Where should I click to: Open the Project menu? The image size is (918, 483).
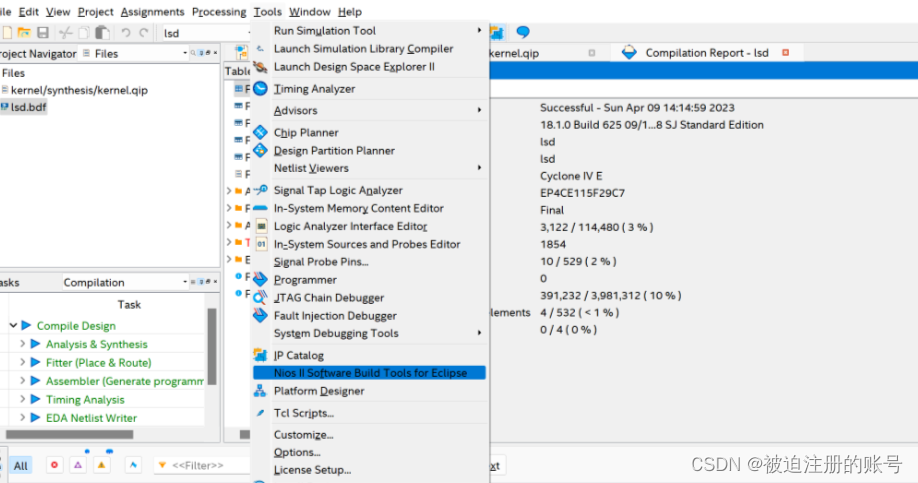(x=95, y=12)
